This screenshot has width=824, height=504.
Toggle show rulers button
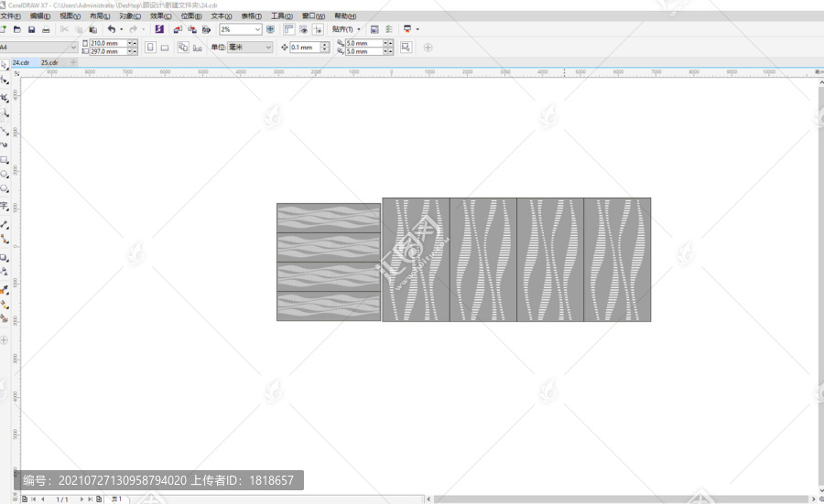[289, 29]
